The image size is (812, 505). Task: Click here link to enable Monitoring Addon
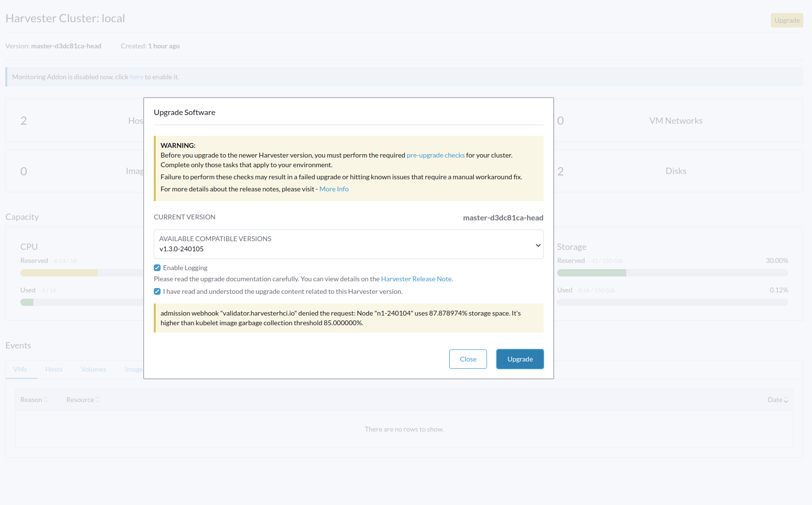[x=136, y=77]
